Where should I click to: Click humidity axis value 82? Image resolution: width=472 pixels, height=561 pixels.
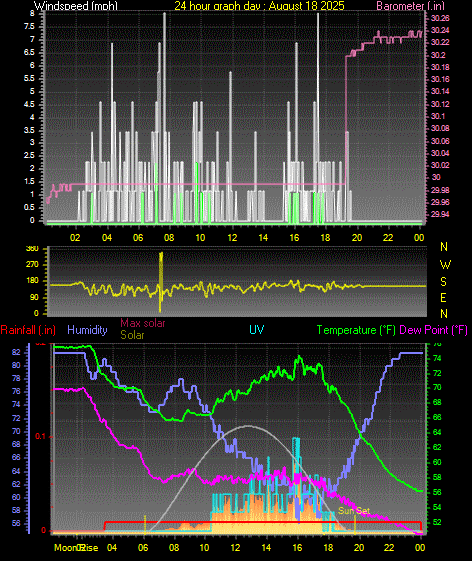coord(16,352)
